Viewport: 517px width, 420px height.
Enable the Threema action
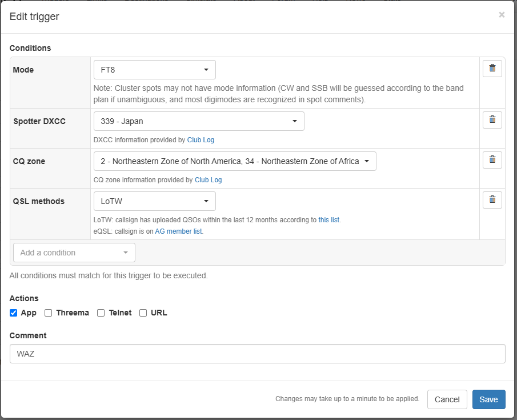(x=49, y=313)
